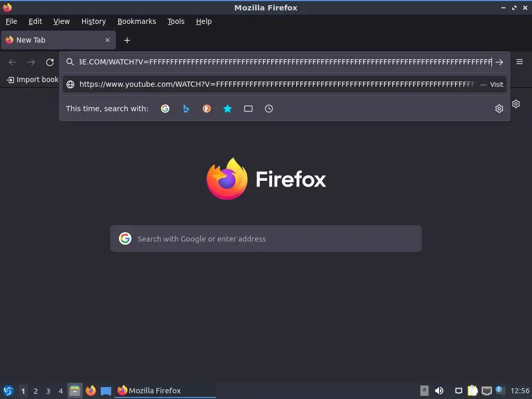Select the New Tab tab

[x=58, y=40]
